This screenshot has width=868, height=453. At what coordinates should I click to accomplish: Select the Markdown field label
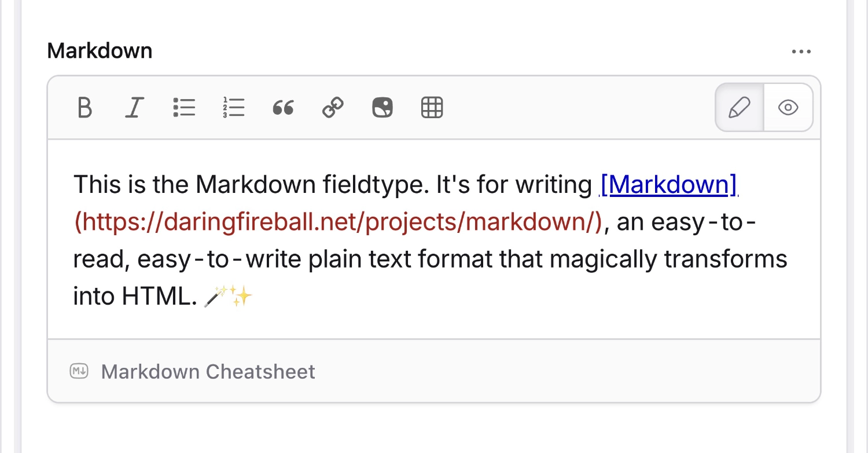pyautogui.click(x=99, y=51)
